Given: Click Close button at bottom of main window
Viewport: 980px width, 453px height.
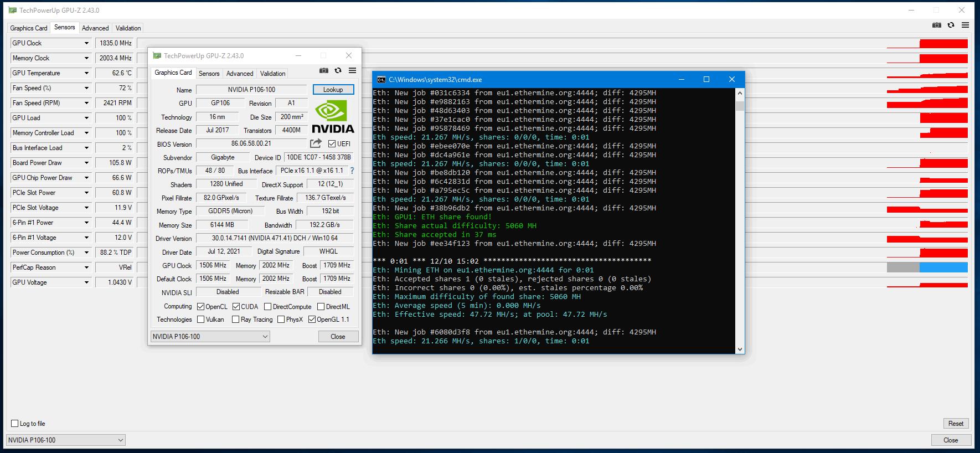Looking at the screenshot, I should 951,440.
